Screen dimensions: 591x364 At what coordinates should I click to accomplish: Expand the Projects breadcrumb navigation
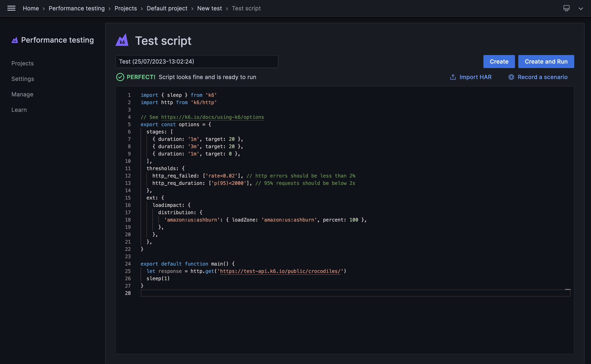coord(125,8)
